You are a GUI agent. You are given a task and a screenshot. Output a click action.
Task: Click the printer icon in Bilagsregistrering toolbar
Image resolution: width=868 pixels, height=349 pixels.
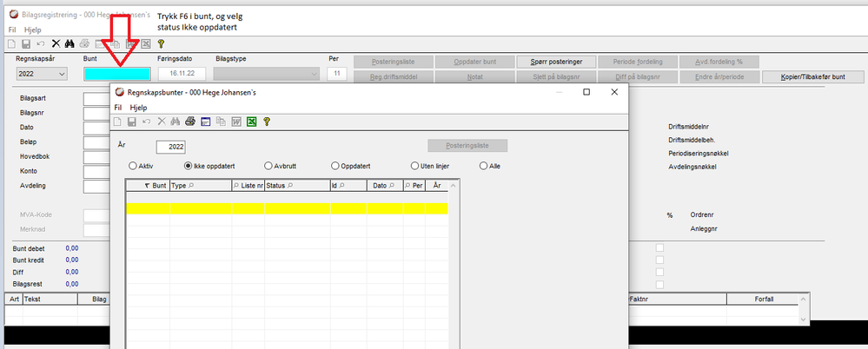tap(84, 43)
